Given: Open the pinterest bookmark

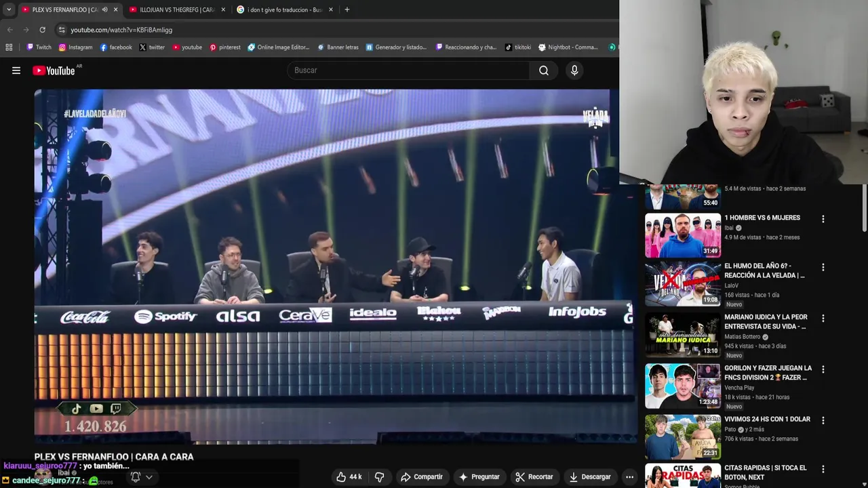Looking at the screenshot, I should click(225, 47).
